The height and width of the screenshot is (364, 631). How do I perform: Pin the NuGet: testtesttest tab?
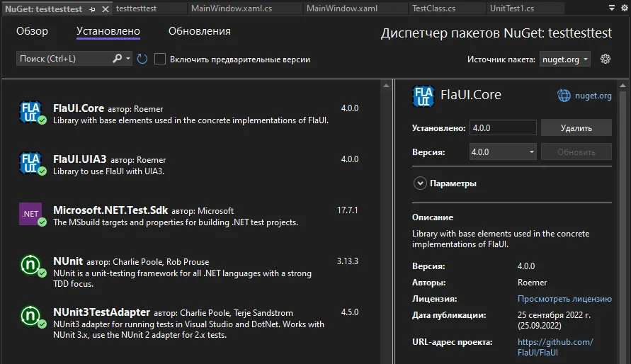coord(93,9)
